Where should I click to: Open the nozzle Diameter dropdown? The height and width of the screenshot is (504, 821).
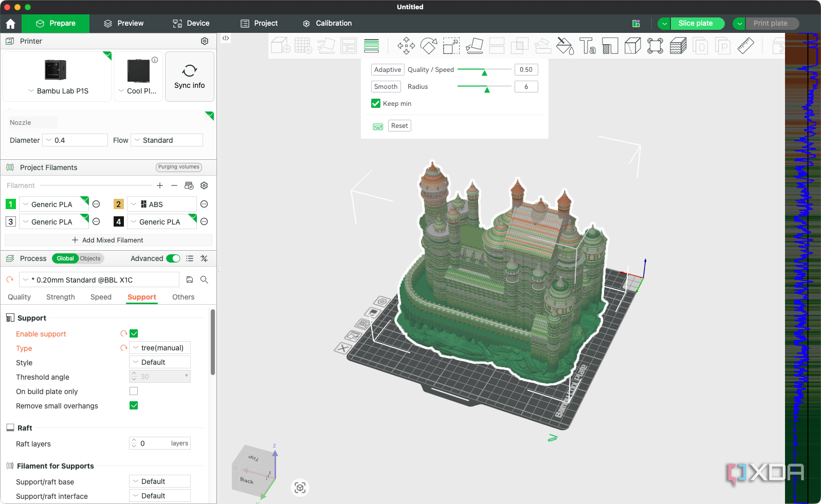click(75, 140)
